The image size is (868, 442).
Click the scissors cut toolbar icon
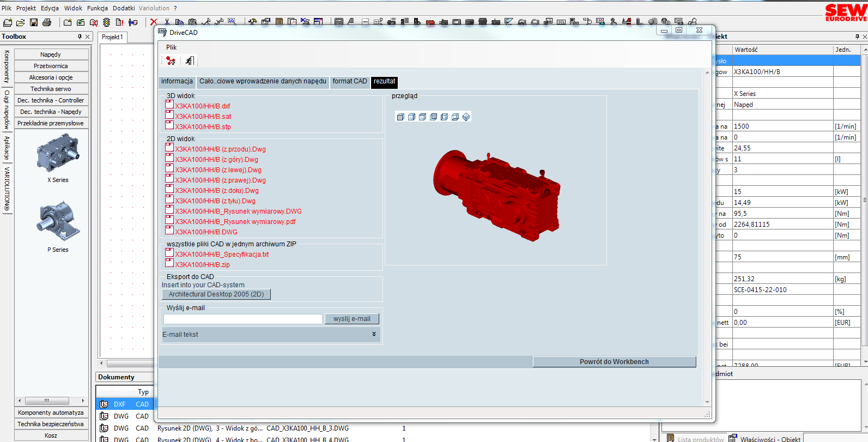(x=167, y=22)
